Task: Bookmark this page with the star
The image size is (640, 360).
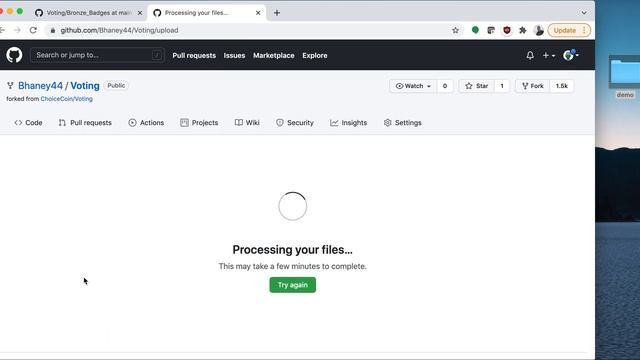Action: point(456,30)
